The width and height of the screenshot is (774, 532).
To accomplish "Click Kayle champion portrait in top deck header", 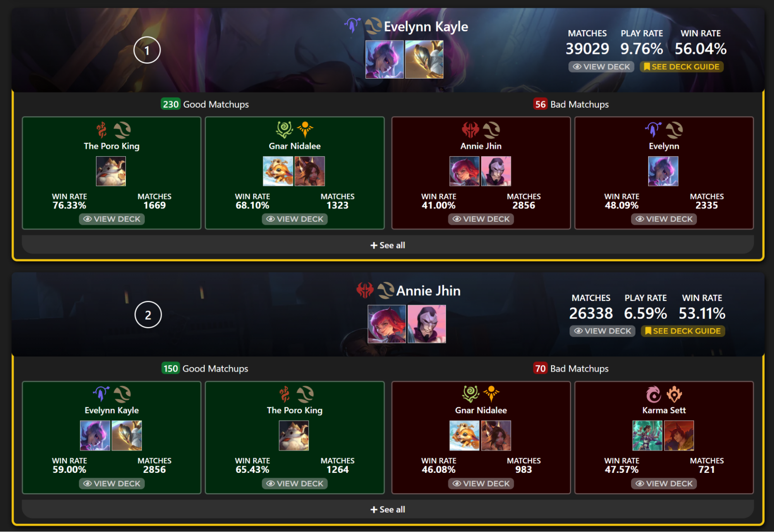I will tap(424, 60).
